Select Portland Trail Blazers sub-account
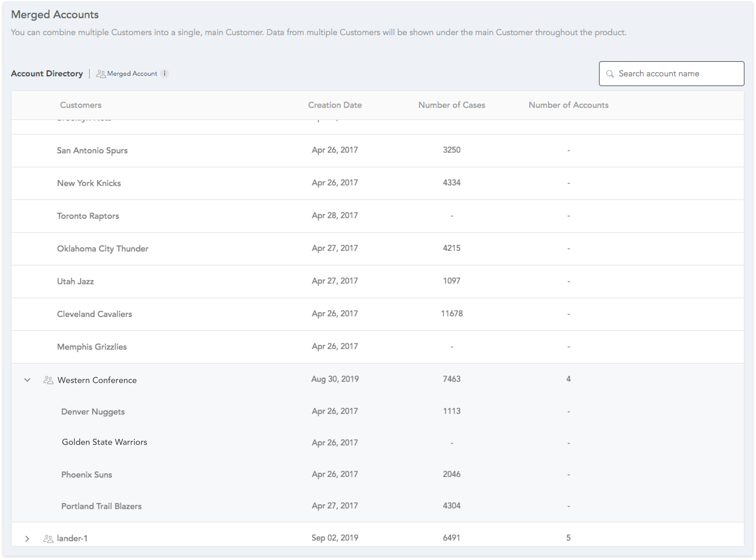Viewport: 756px width, 560px height. [x=101, y=506]
